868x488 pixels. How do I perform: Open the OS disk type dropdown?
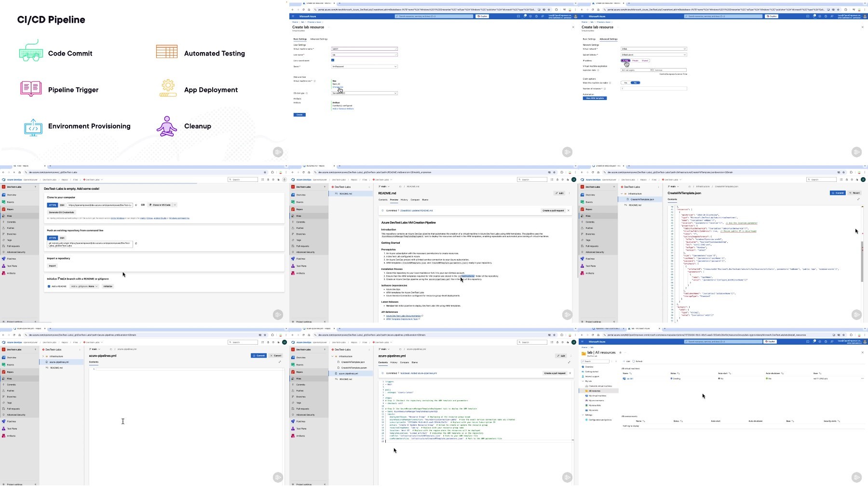click(x=364, y=93)
